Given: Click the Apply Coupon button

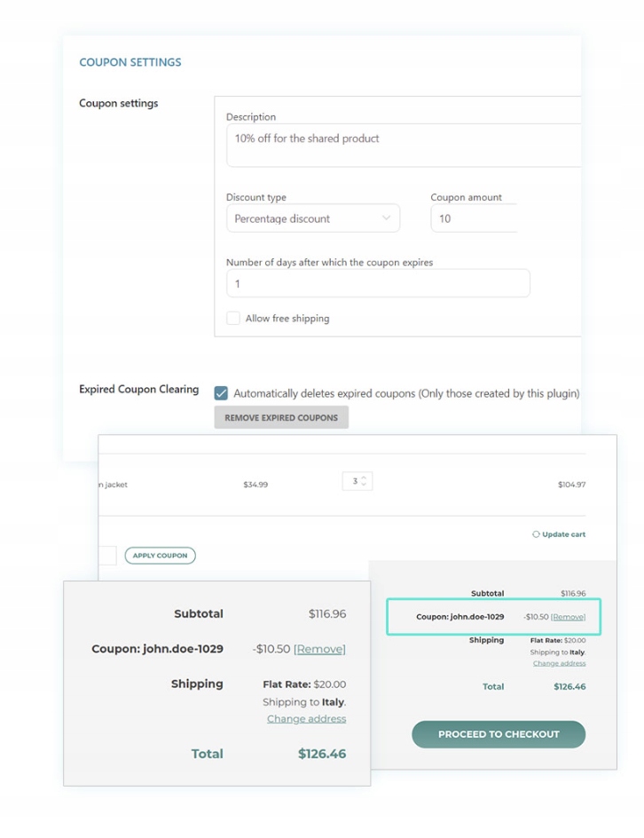Looking at the screenshot, I should [x=160, y=556].
